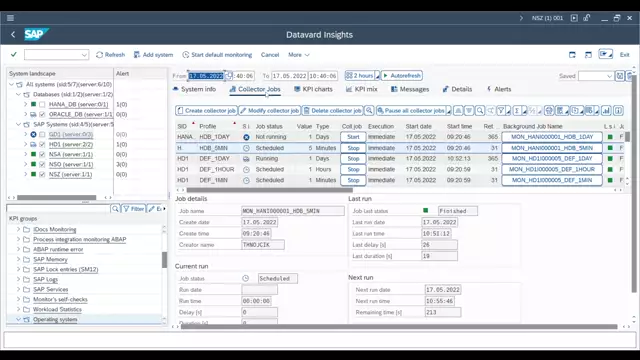Click the lock session icon in title bar

(x=587, y=18)
